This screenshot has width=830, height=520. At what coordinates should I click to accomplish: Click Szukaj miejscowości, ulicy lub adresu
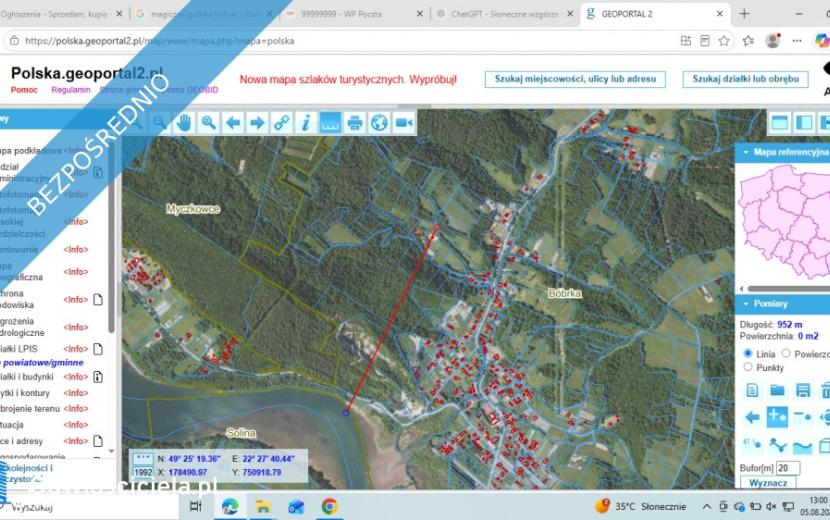[575, 79]
